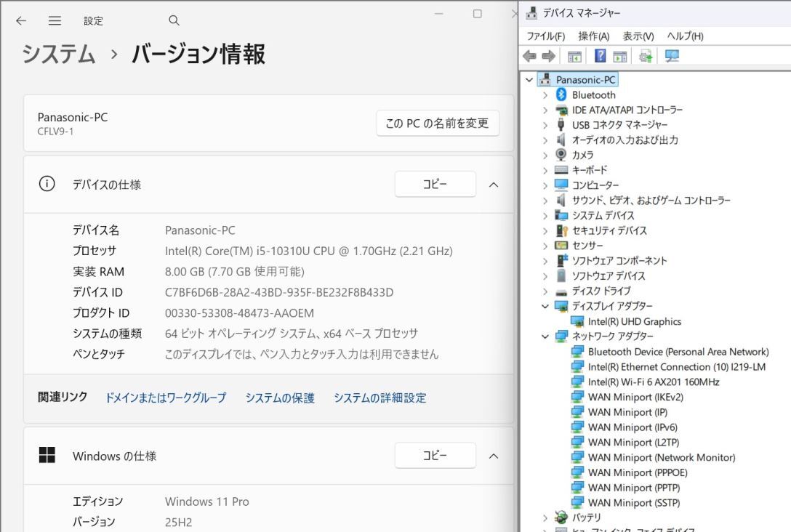Click the back arrow in the Settings window
791x532 pixels.
point(20,20)
